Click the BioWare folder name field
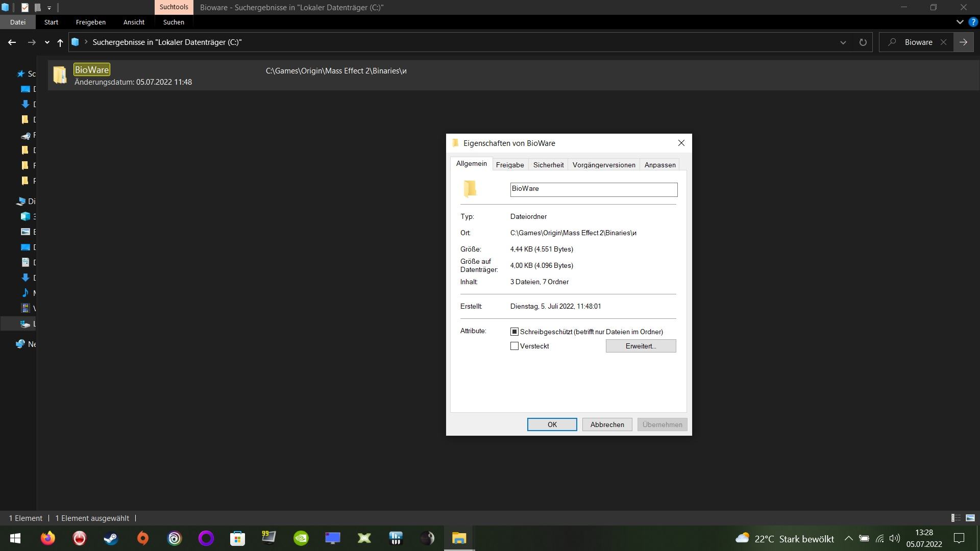The image size is (980, 551). (x=594, y=189)
